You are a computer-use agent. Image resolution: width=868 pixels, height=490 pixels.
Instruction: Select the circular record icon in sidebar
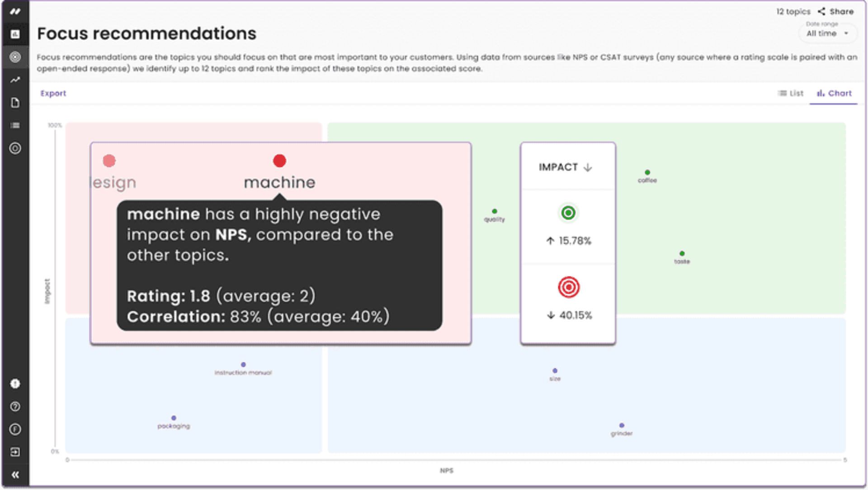[x=15, y=148]
